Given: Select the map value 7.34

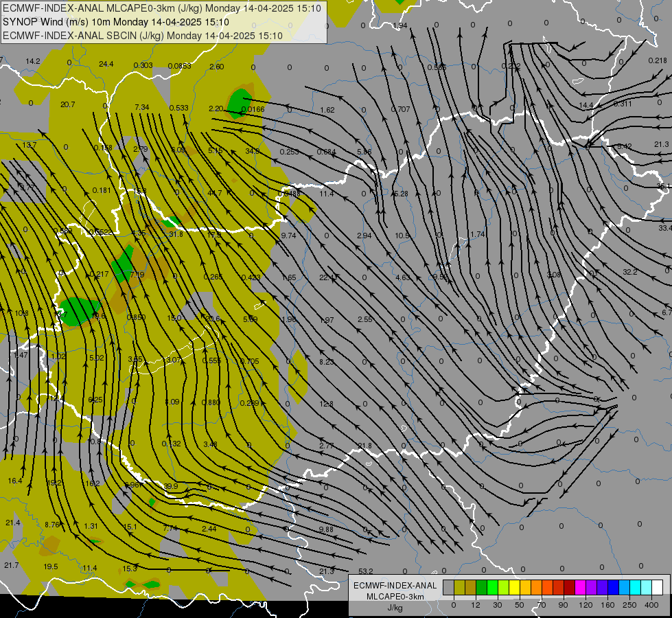Looking at the screenshot, I should pos(142,107).
